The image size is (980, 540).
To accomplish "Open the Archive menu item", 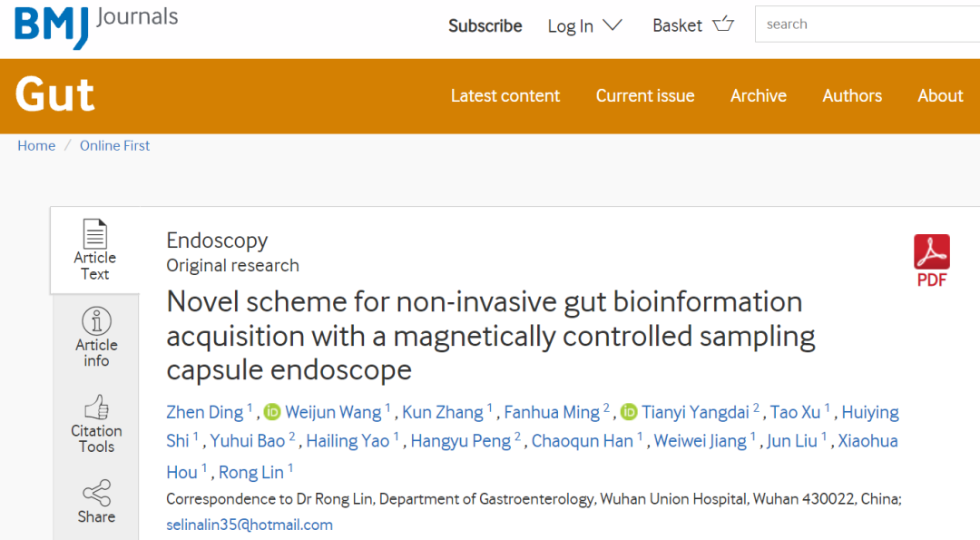I will pos(758,95).
